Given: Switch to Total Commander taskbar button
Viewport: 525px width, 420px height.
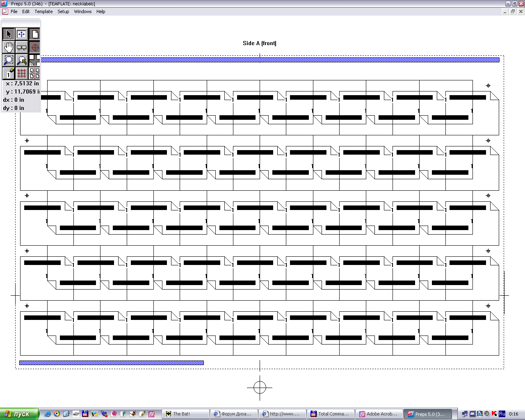Looking at the screenshot, I should [331, 414].
